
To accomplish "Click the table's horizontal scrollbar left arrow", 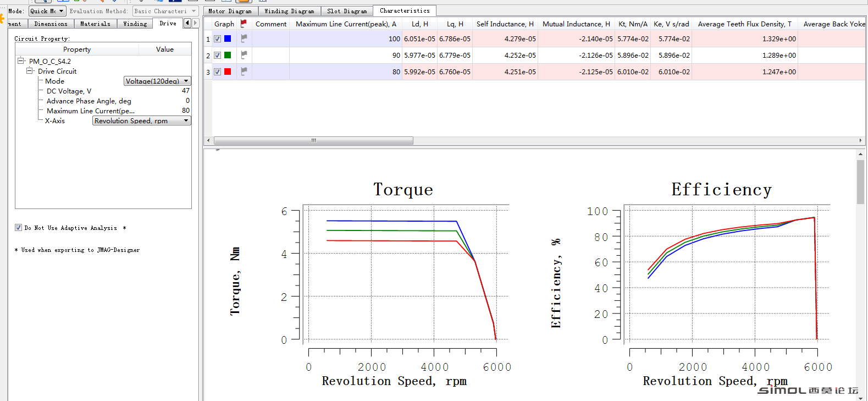I will pos(208,141).
